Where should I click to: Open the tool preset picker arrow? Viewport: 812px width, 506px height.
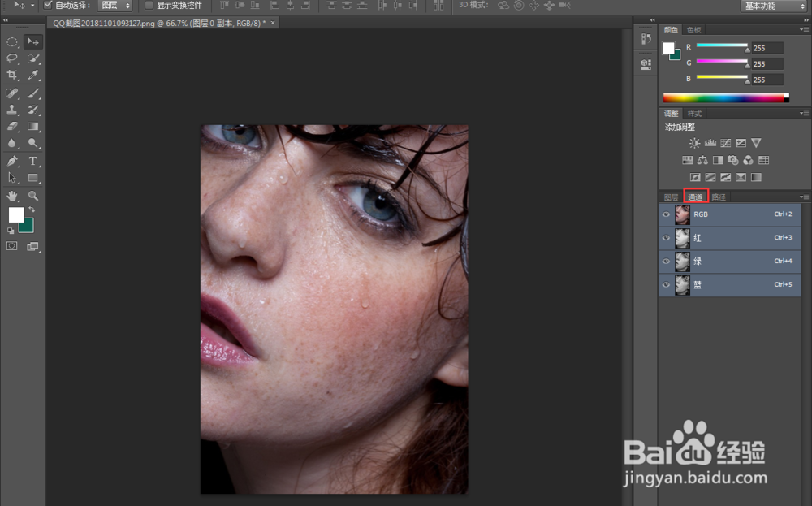pos(32,5)
